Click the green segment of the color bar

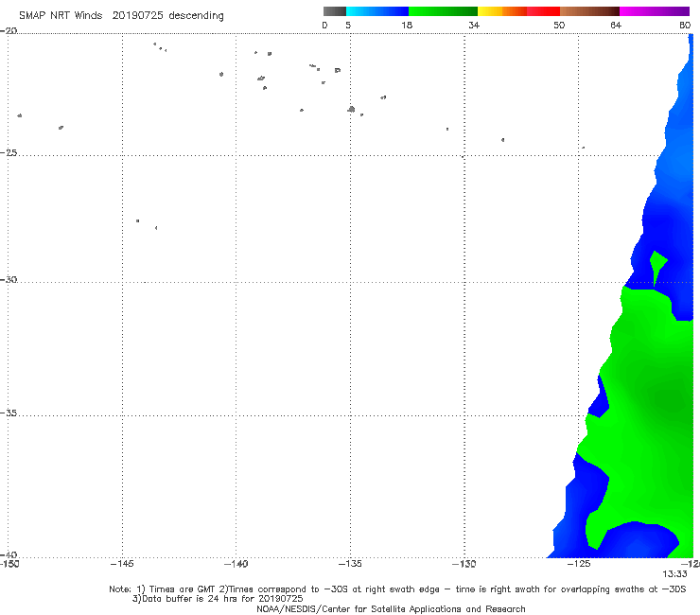[443, 11]
